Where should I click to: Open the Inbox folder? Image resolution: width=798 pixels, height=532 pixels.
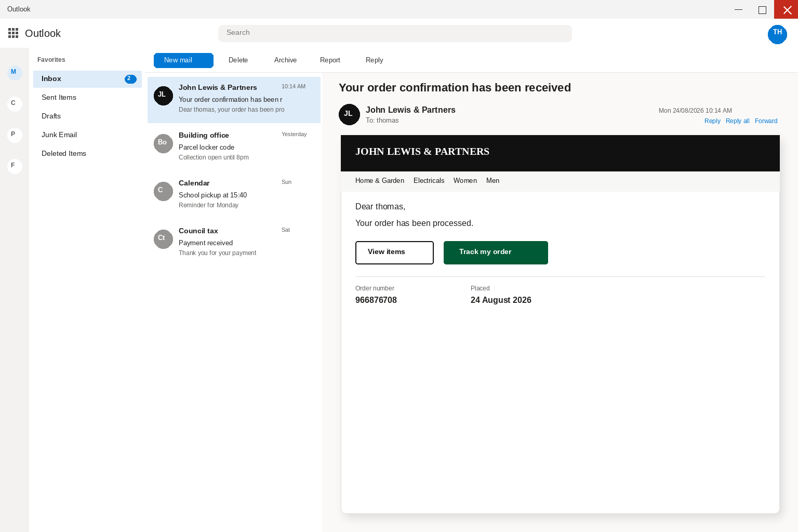click(87, 79)
